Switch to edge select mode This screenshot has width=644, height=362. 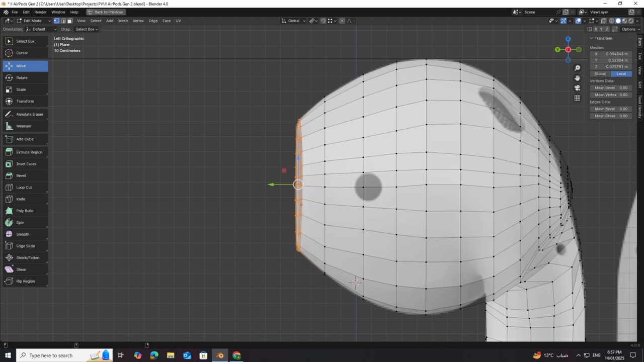(x=63, y=21)
